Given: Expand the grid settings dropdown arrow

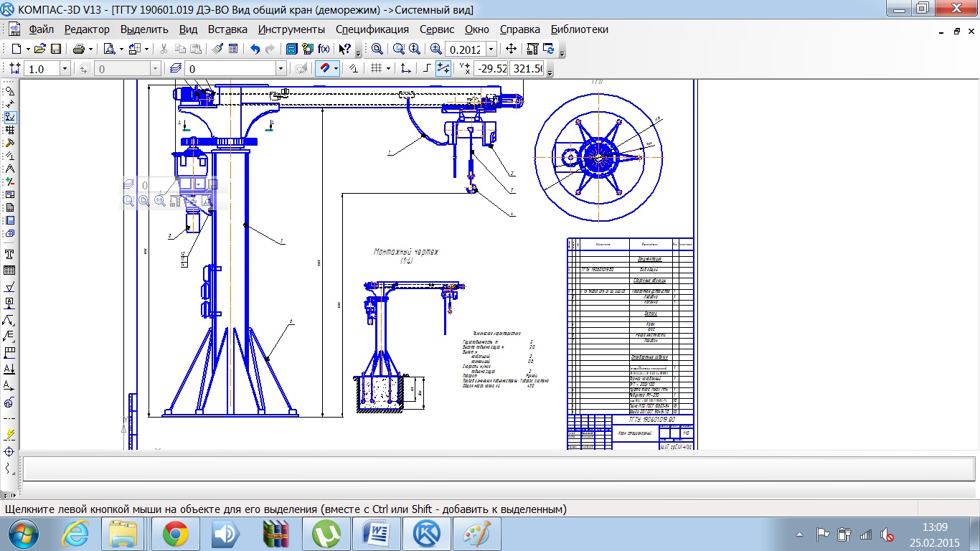Looking at the screenshot, I should [388, 68].
